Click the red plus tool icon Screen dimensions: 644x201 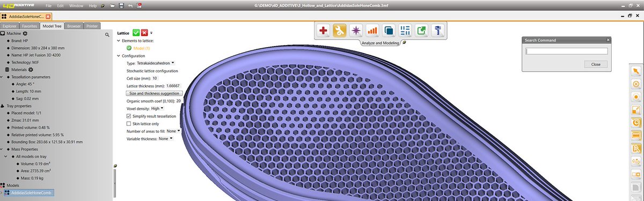tap(323, 31)
